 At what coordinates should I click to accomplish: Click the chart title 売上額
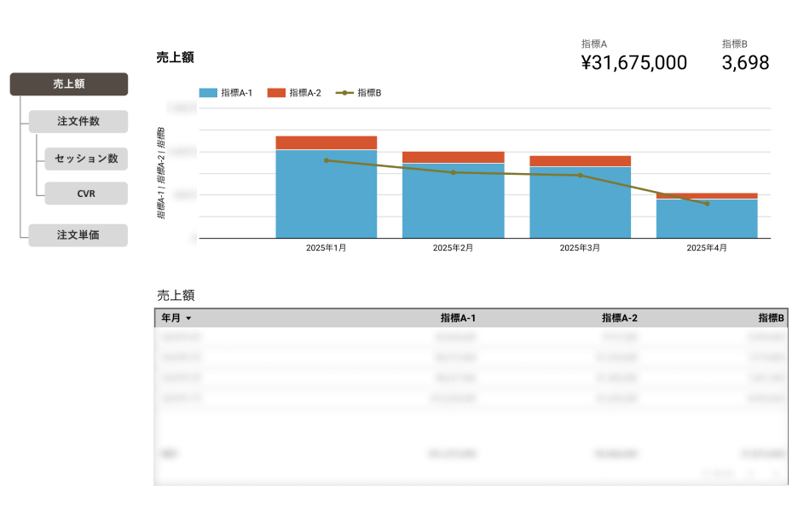(x=175, y=57)
